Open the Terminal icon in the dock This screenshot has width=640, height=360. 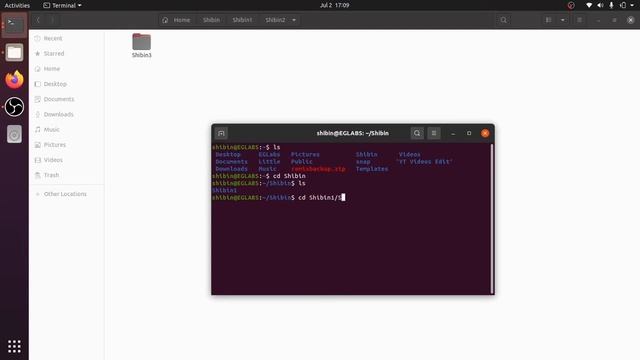coord(14,25)
